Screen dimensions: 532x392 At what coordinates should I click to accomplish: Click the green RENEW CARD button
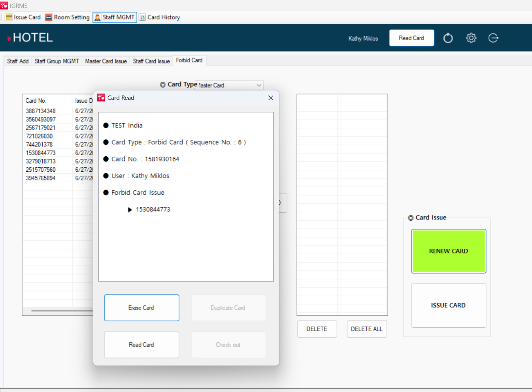click(449, 251)
